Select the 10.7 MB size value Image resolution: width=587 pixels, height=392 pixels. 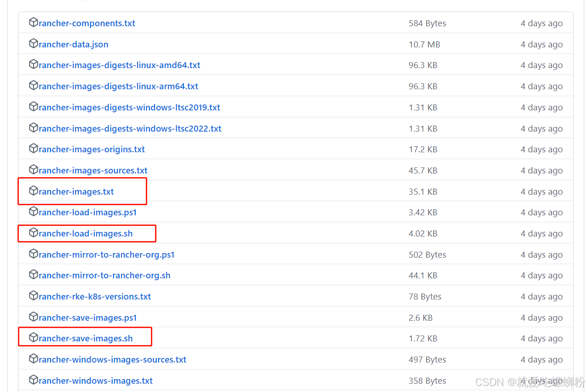click(x=424, y=44)
